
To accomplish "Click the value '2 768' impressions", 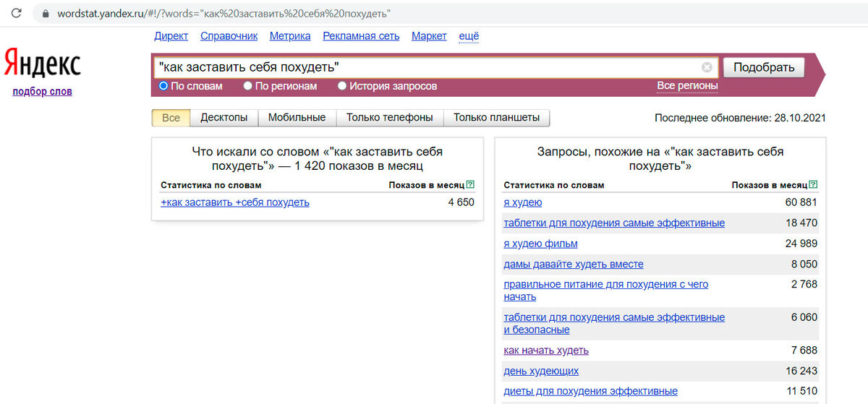I will [804, 284].
